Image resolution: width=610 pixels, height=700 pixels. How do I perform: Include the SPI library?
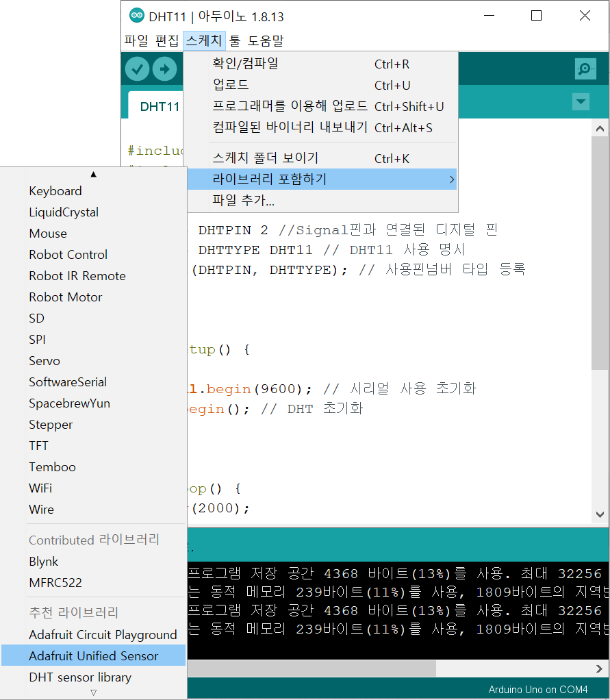coord(94,339)
